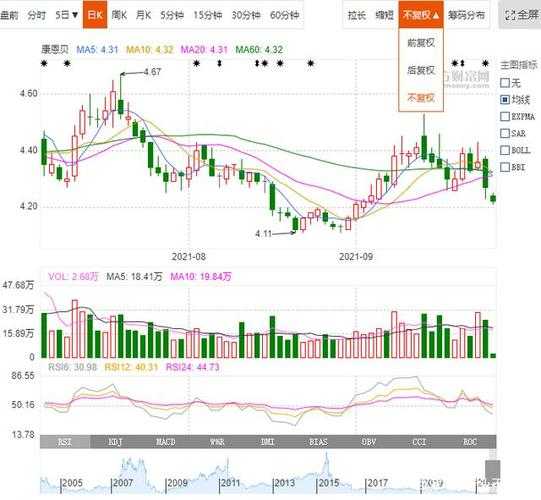Click the fullscreen 全屏 icon button
The height and width of the screenshot is (500, 541).
[521, 15]
